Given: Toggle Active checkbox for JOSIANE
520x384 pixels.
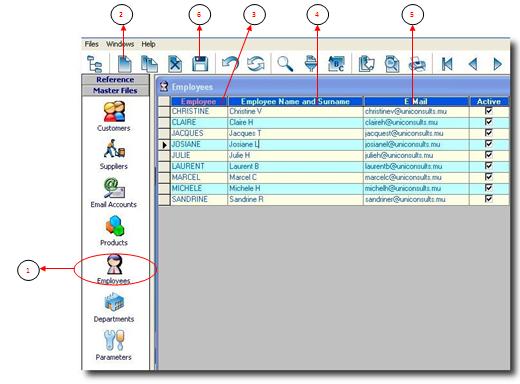Looking at the screenshot, I should (489, 144).
